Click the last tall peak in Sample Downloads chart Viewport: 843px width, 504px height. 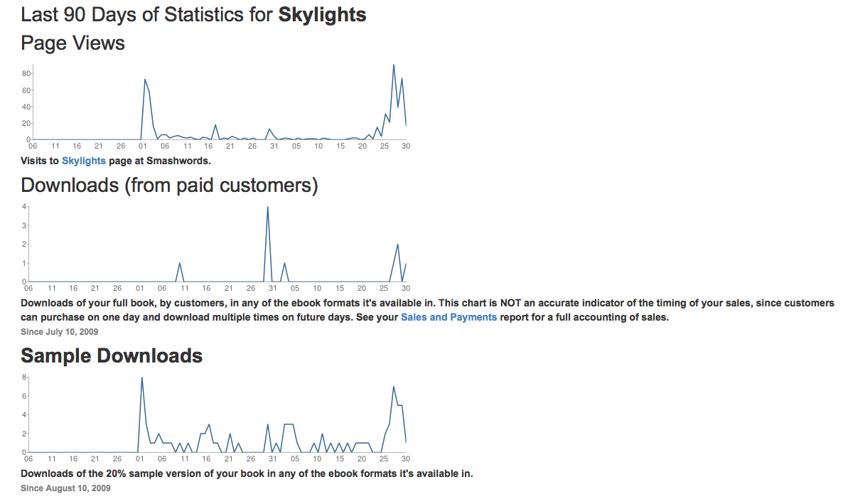pos(394,387)
